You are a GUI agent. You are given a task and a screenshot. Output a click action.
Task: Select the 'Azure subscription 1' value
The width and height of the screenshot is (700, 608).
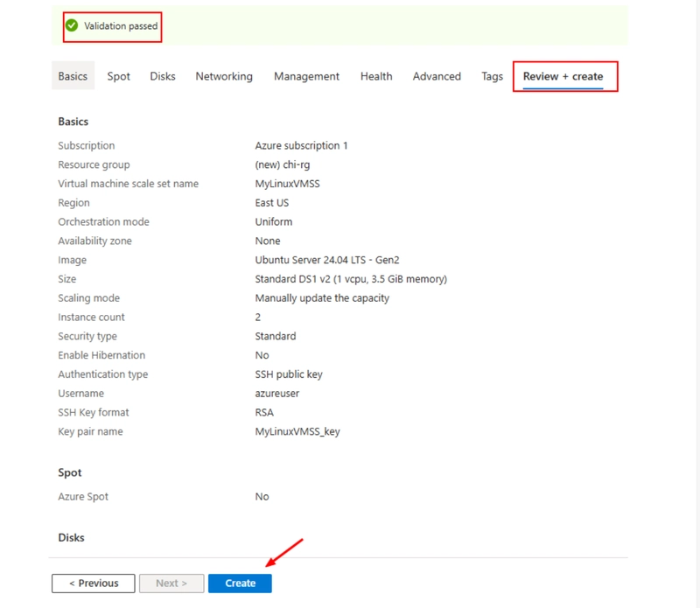click(301, 145)
